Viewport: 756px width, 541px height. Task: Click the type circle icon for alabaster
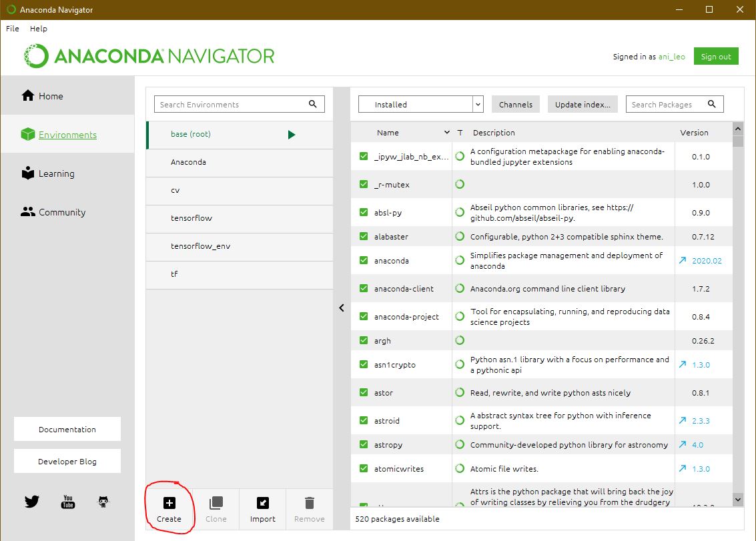point(460,236)
